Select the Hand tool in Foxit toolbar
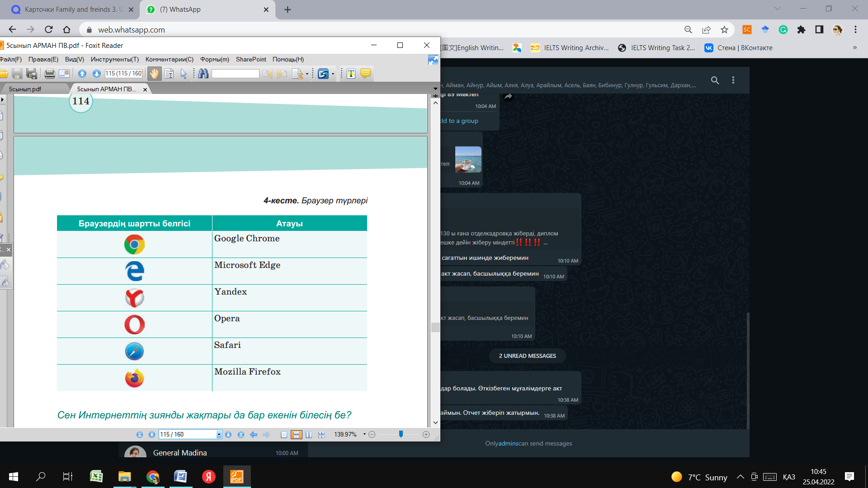Viewport: 868px width, 488px height. [155, 74]
